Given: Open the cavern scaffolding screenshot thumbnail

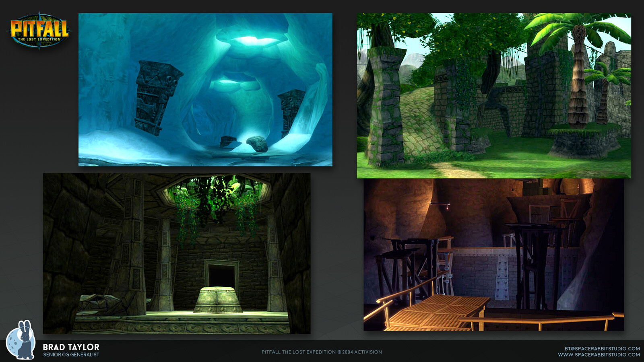Looking at the screenshot, I should pyautogui.click(x=494, y=255).
